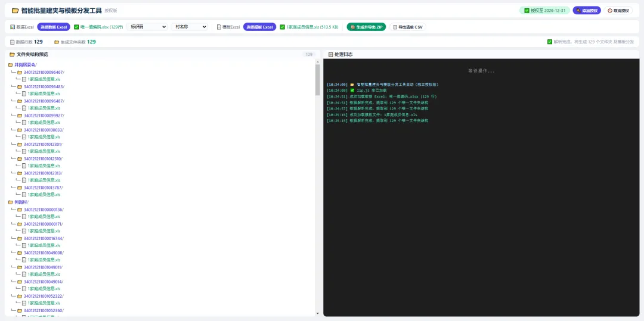
Task: Select the 何岗村/ root folder
Action: pyautogui.click(x=21, y=202)
